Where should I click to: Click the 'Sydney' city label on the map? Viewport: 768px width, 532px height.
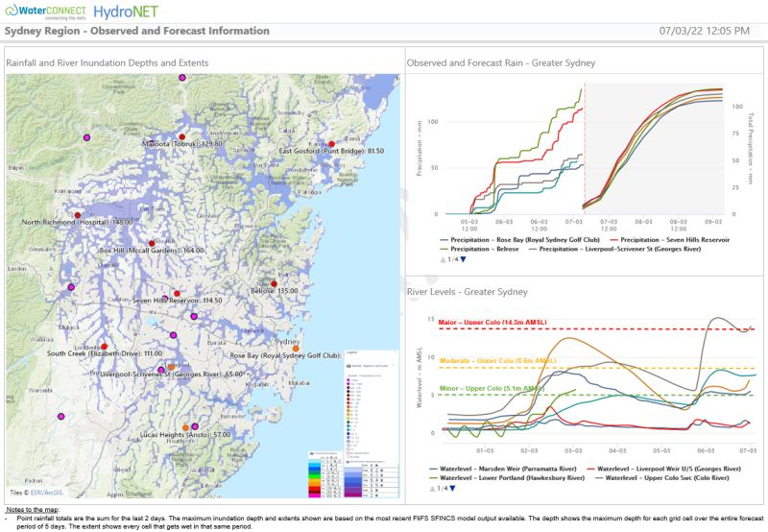coord(286,342)
